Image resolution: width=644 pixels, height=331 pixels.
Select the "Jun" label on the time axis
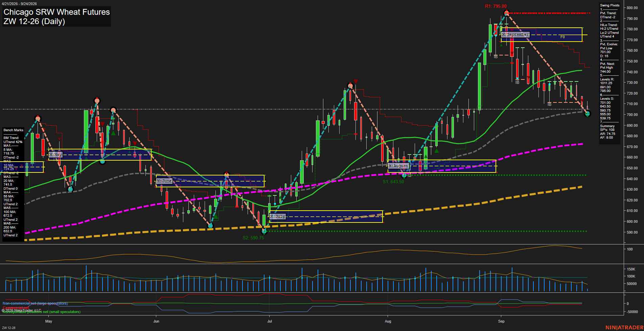click(156, 321)
